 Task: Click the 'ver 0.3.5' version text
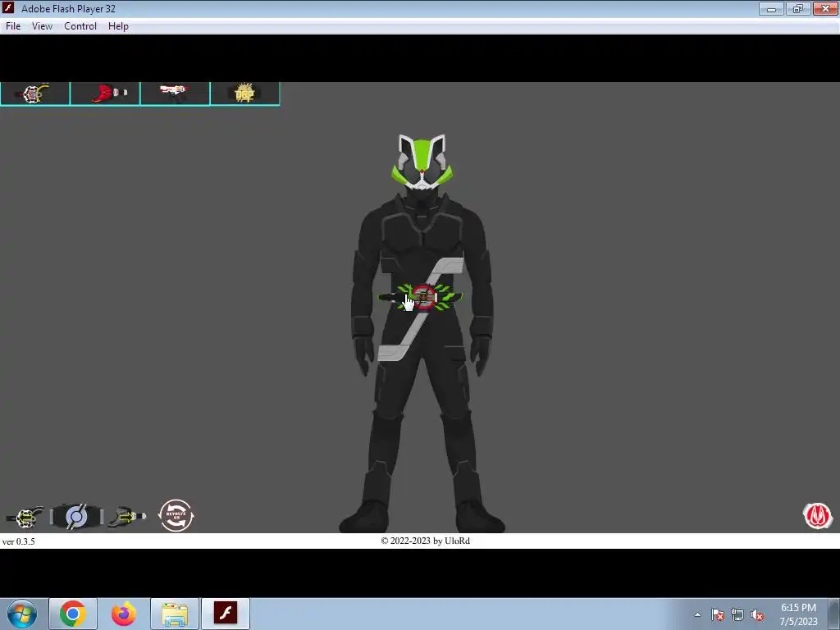[19, 541]
